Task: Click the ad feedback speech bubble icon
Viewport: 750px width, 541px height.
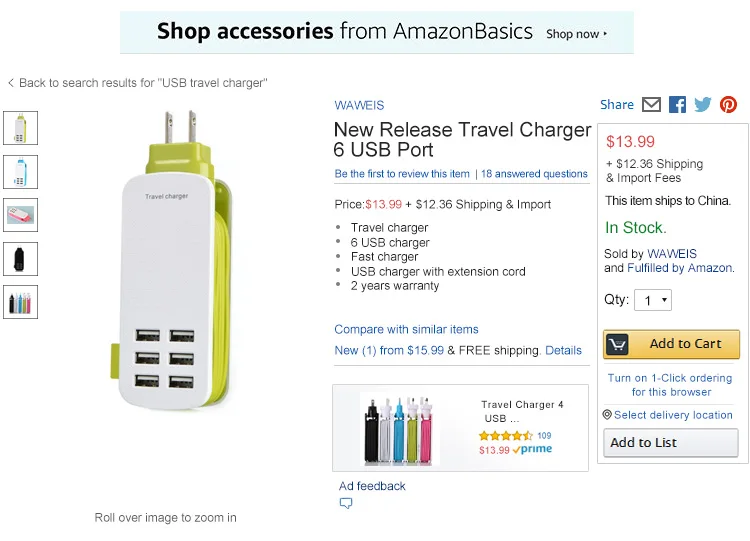Action: pyautogui.click(x=346, y=504)
